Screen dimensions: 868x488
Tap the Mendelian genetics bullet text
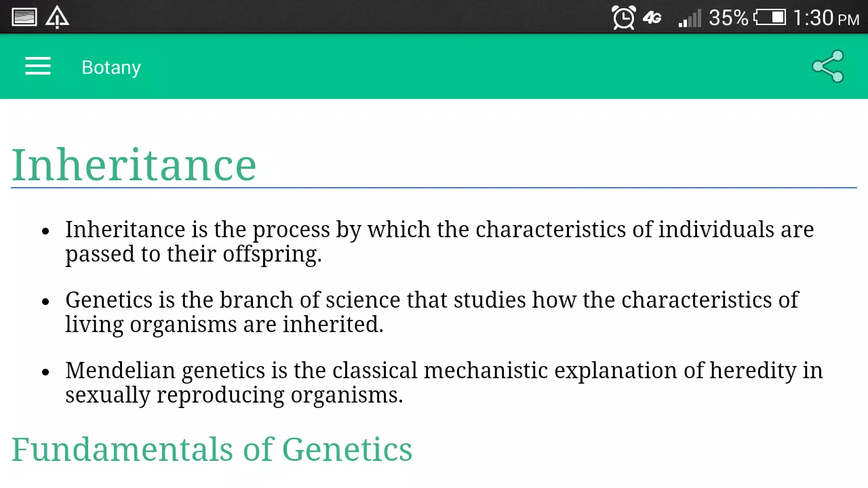[x=444, y=383]
